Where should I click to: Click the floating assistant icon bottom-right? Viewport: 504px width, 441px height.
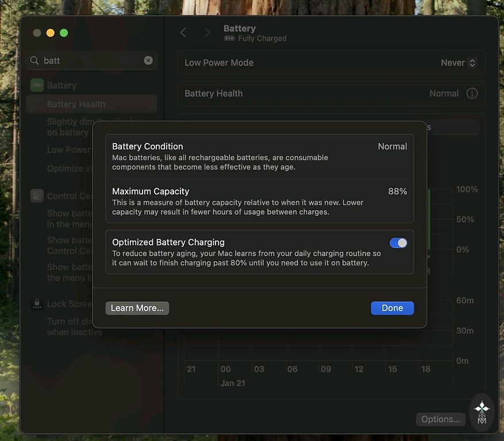pyautogui.click(x=482, y=412)
